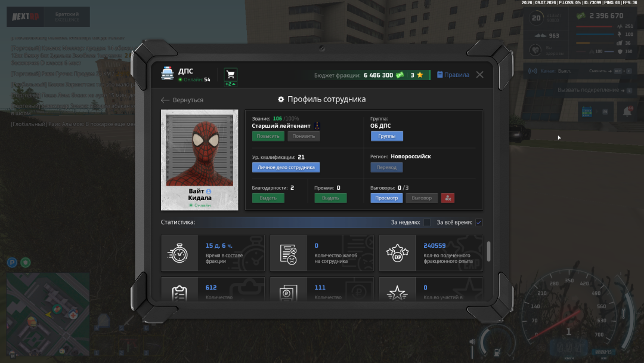Click the Выговоры 0 /3 counter

[x=389, y=188]
